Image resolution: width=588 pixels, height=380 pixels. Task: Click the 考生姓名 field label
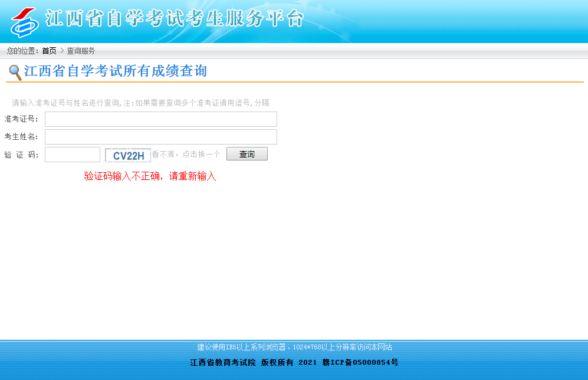[x=21, y=137]
